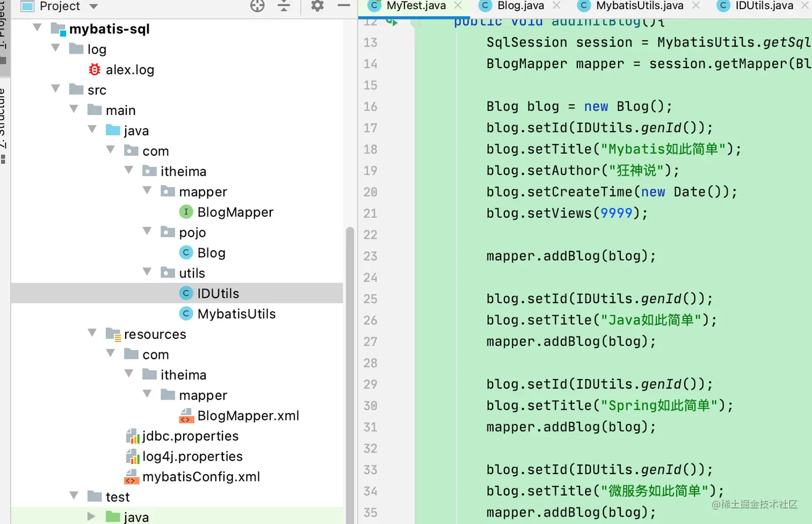Click line number 30 in the gutter
The width and height of the screenshot is (812, 524).
(x=371, y=406)
